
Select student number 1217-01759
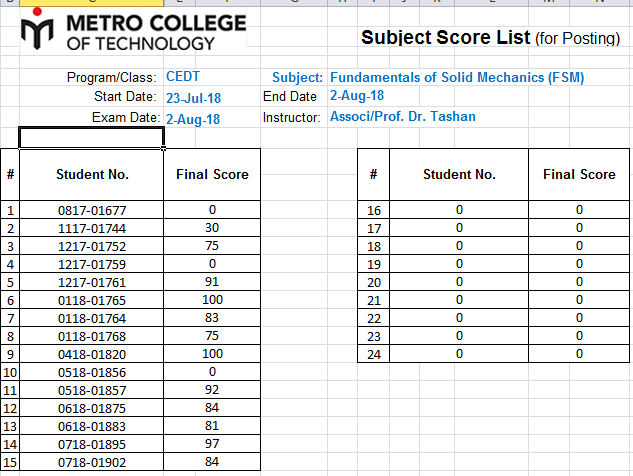(92, 264)
